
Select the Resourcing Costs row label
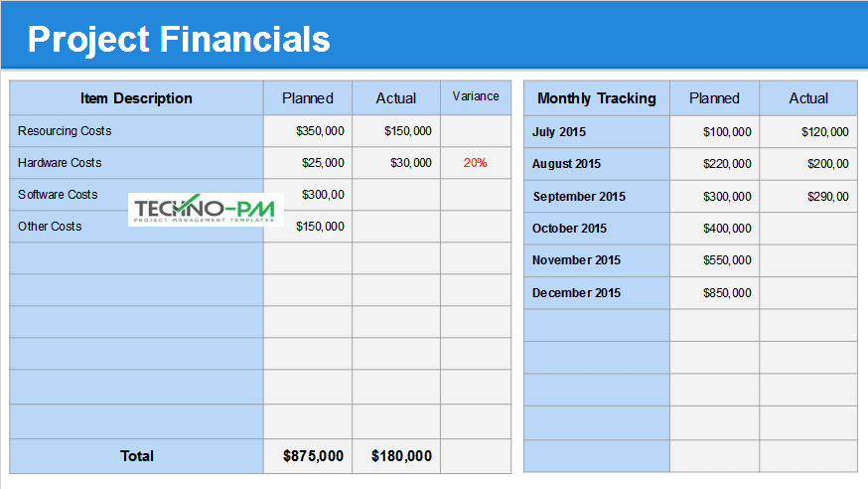65,131
